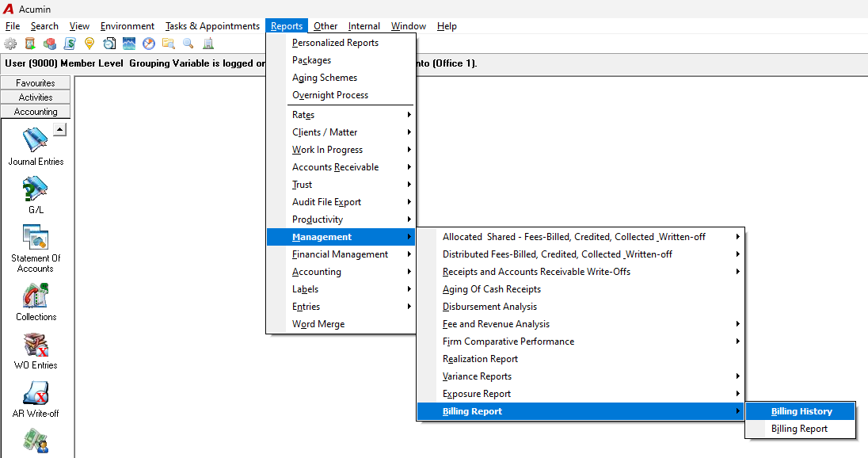The height and width of the screenshot is (458, 868).
Task: Open AR Write-off sidebar shortcut
Action: 36,399
